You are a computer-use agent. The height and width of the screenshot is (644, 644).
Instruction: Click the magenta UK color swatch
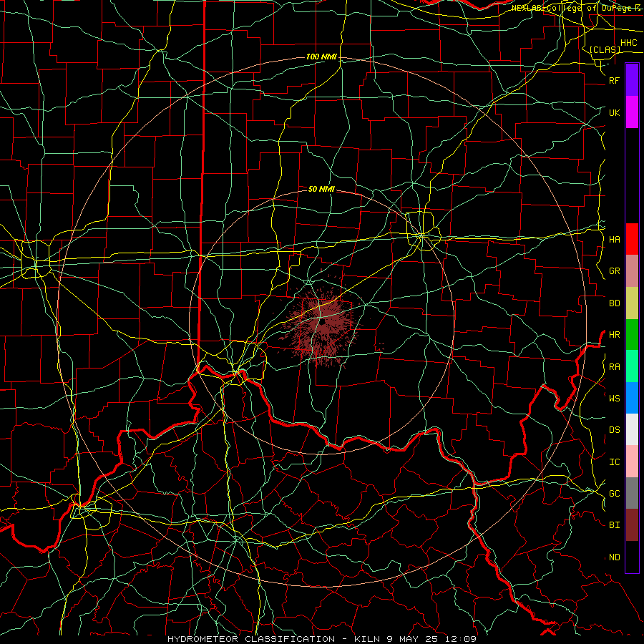632,112
